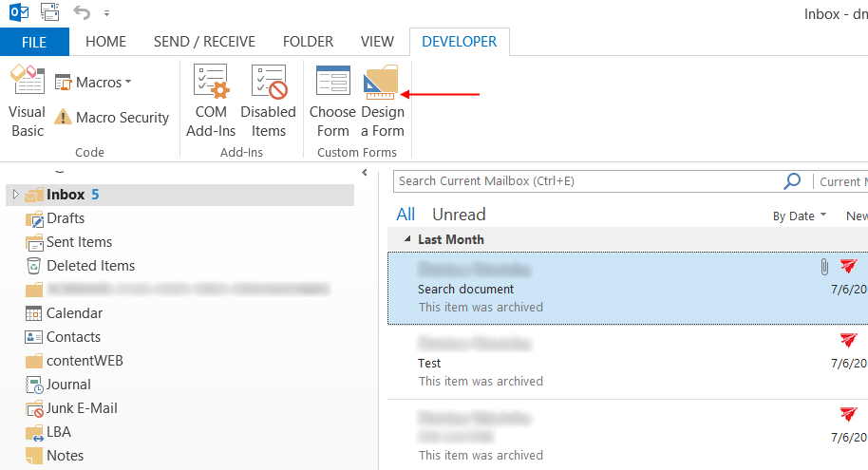Collapse the Last Month group

tap(407, 240)
